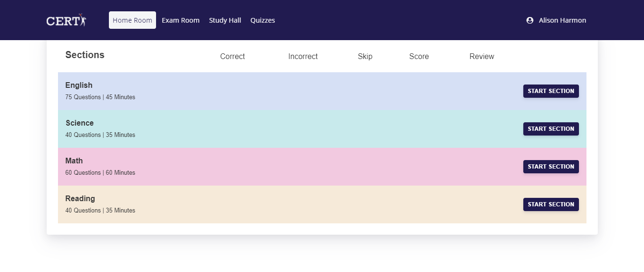The width and height of the screenshot is (644, 272).
Task: Click the Score column header
Action: (419, 57)
